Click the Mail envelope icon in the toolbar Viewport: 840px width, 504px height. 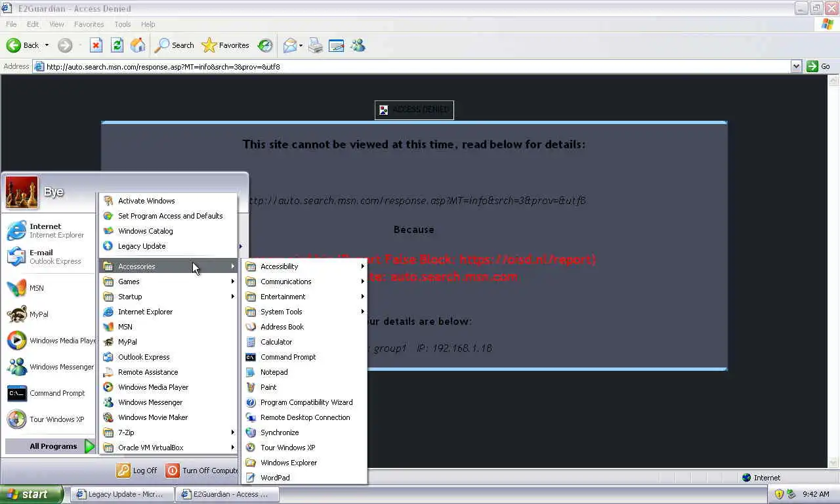[289, 45]
